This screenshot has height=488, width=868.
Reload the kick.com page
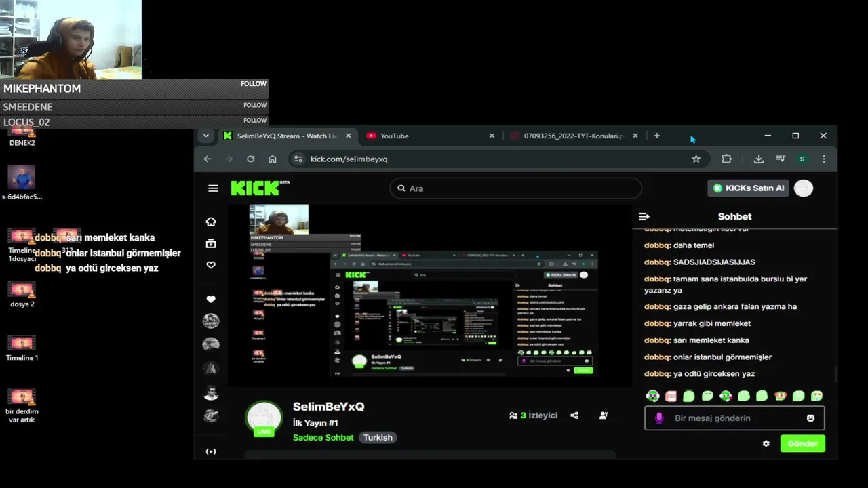point(250,159)
